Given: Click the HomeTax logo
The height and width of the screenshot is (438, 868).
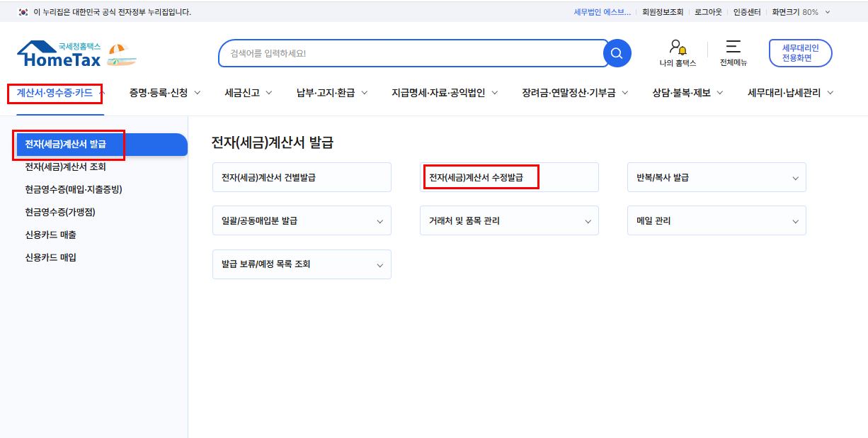Looking at the screenshot, I should [x=59, y=55].
